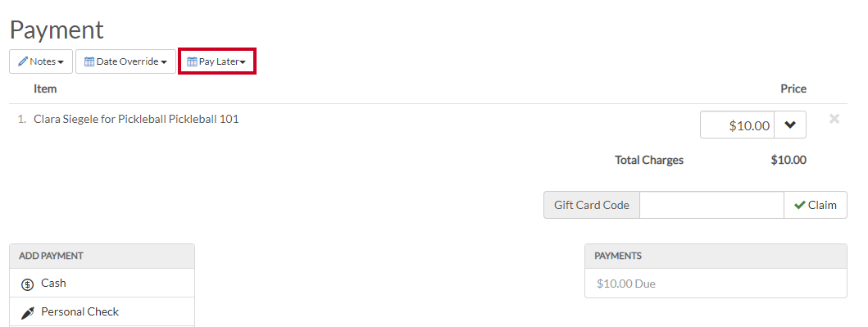Click the Gift Card Code input field
Screen dimensions: 868x327
point(712,205)
